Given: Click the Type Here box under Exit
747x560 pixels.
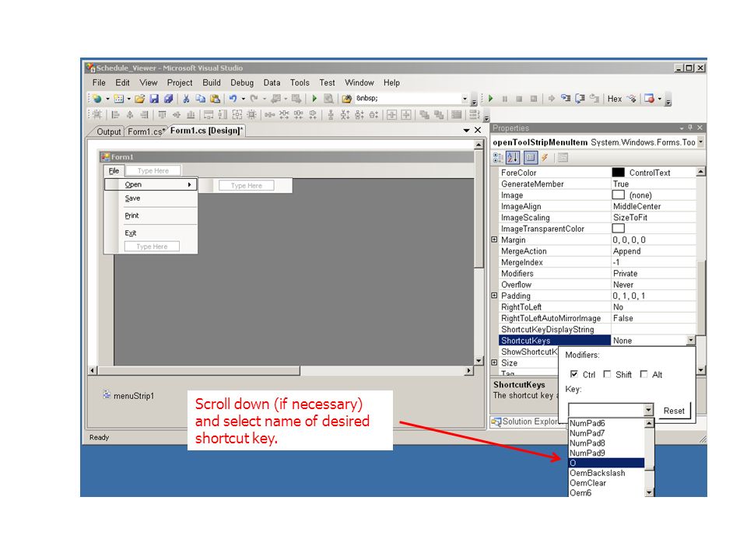Looking at the screenshot, I should pos(152,247).
